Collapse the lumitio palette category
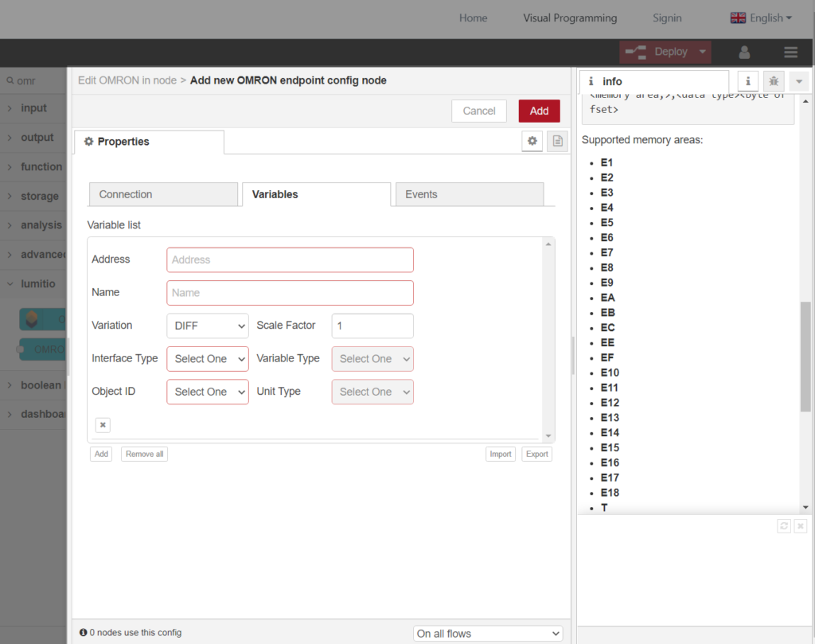 pyautogui.click(x=33, y=284)
